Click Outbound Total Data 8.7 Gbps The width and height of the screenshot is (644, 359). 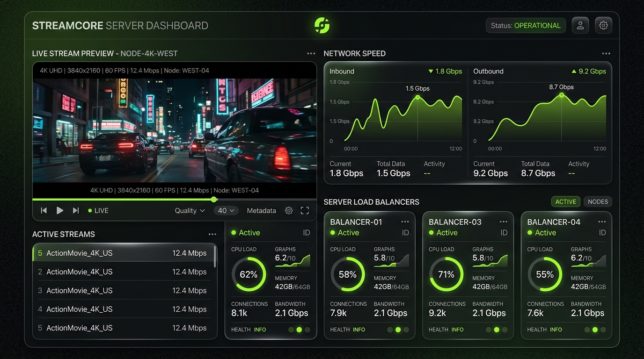coord(538,173)
